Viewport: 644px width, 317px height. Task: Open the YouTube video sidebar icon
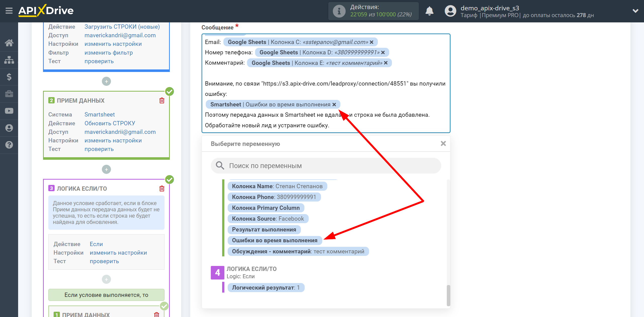pos(9,111)
